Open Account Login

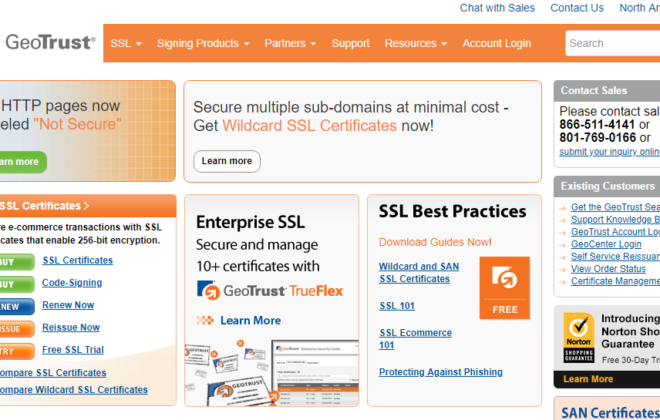pos(497,43)
